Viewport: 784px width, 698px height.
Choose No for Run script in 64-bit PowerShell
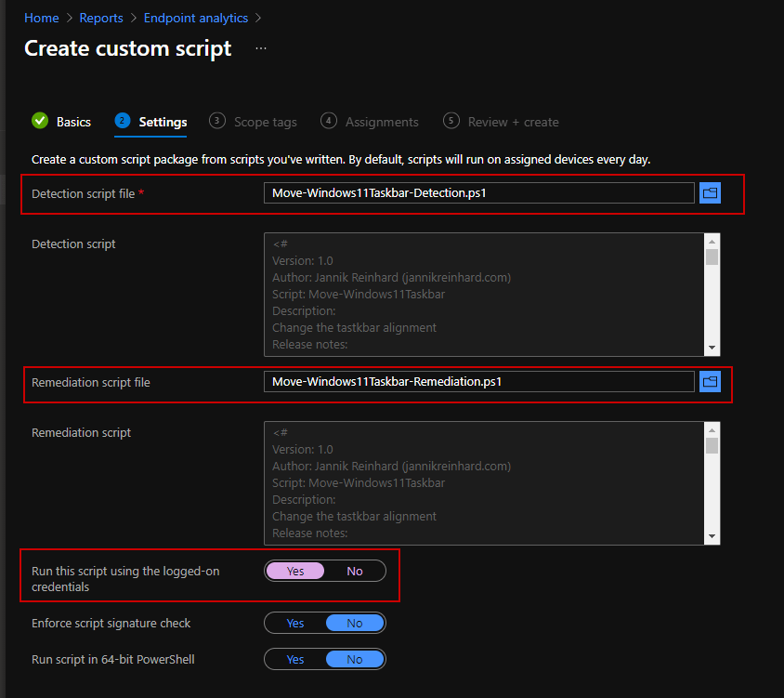355,659
